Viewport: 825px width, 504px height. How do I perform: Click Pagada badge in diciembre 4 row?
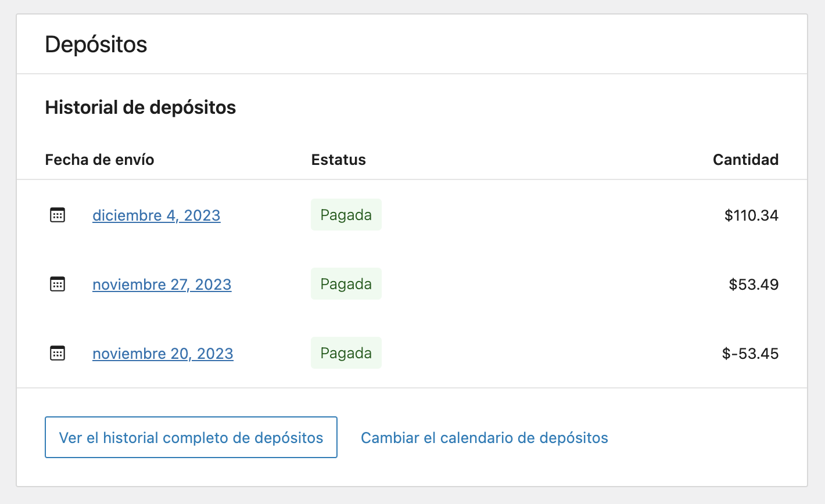(346, 215)
